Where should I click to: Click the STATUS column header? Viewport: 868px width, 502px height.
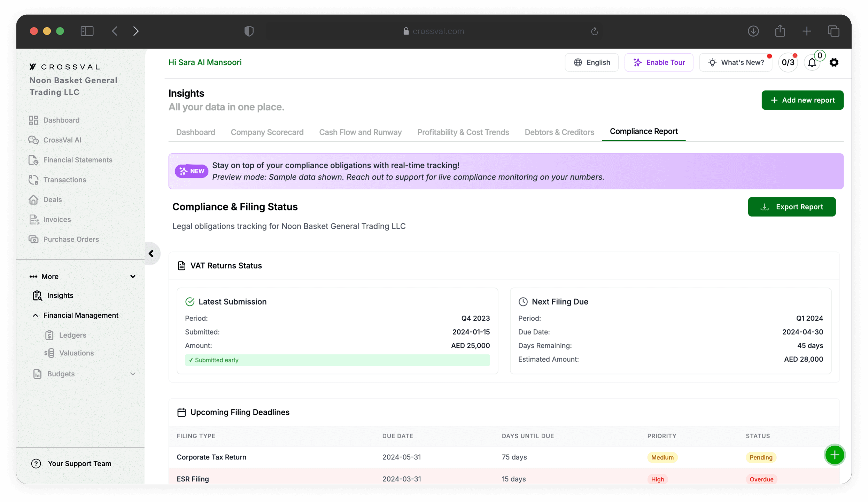tap(758, 436)
